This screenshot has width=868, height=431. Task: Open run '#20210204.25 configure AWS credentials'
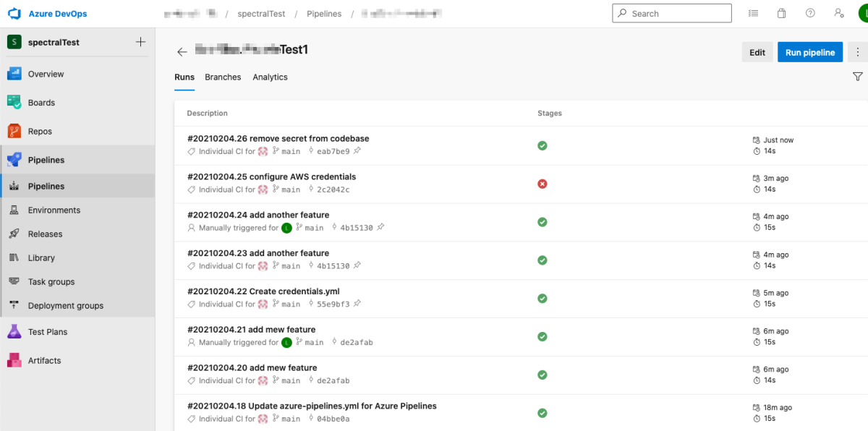pos(271,176)
